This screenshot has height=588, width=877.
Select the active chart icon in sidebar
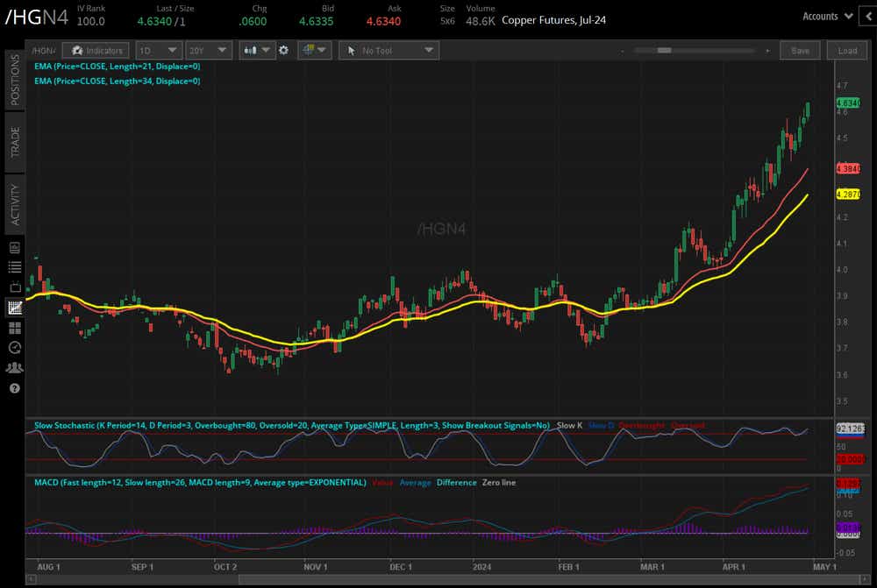14,308
